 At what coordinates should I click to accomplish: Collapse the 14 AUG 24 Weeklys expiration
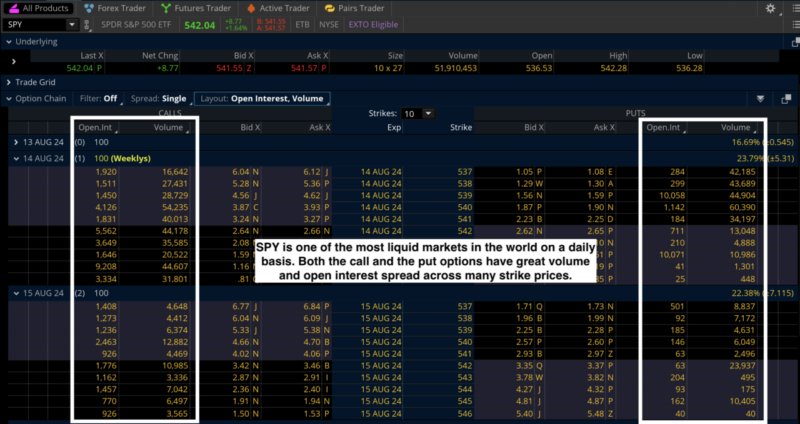[16, 159]
